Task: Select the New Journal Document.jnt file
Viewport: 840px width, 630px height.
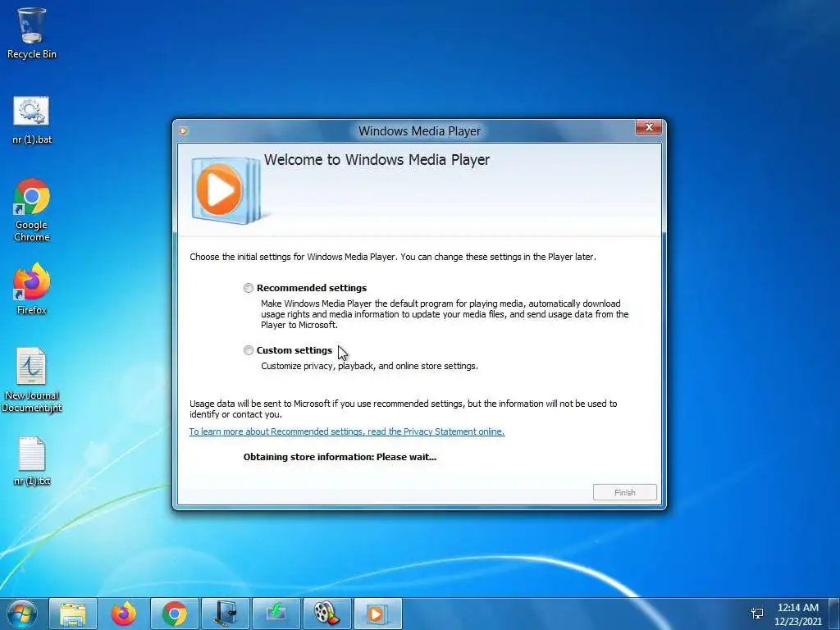Action: click(x=32, y=381)
